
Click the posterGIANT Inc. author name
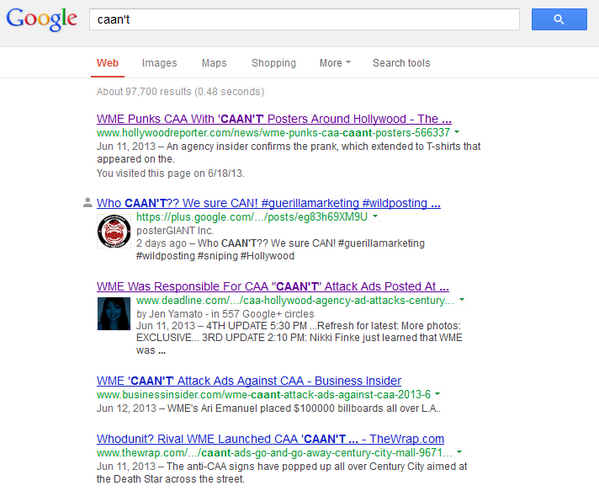(175, 230)
